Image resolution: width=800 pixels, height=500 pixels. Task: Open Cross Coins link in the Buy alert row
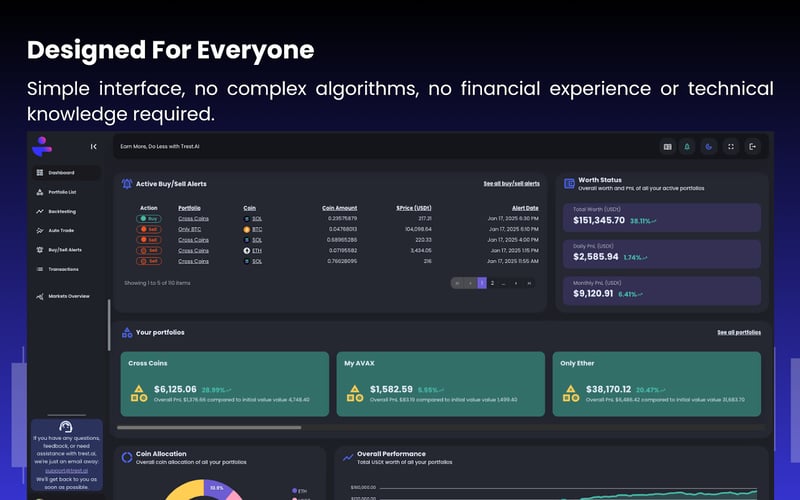click(193, 219)
